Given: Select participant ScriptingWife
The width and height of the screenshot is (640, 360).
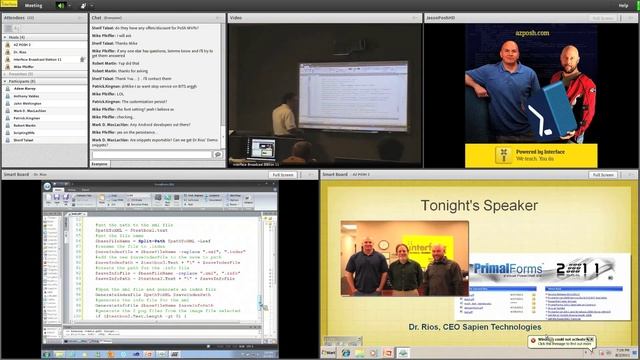Looking at the screenshot, I should pos(44,133).
